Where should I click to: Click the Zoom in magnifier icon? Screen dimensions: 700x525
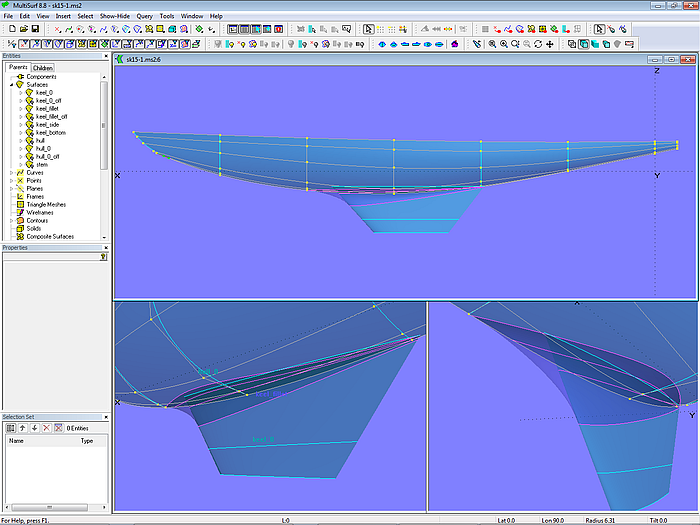(x=502, y=44)
